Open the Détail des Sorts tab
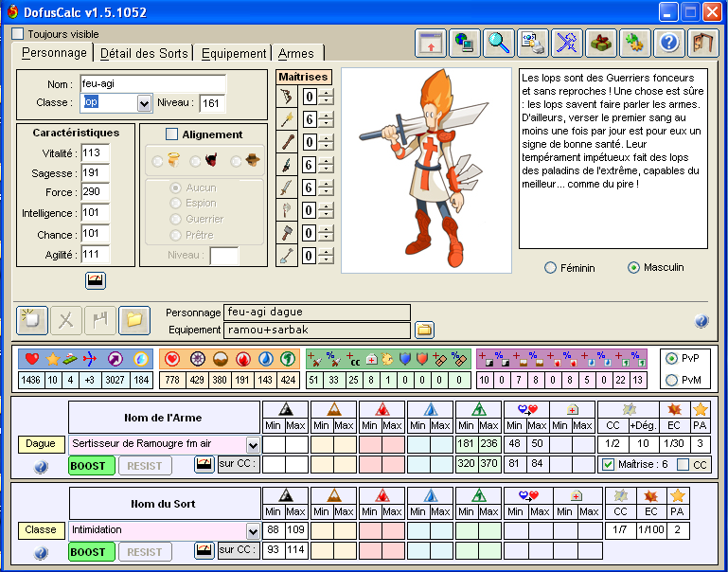This screenshot has height=572, width=728. 144,53
